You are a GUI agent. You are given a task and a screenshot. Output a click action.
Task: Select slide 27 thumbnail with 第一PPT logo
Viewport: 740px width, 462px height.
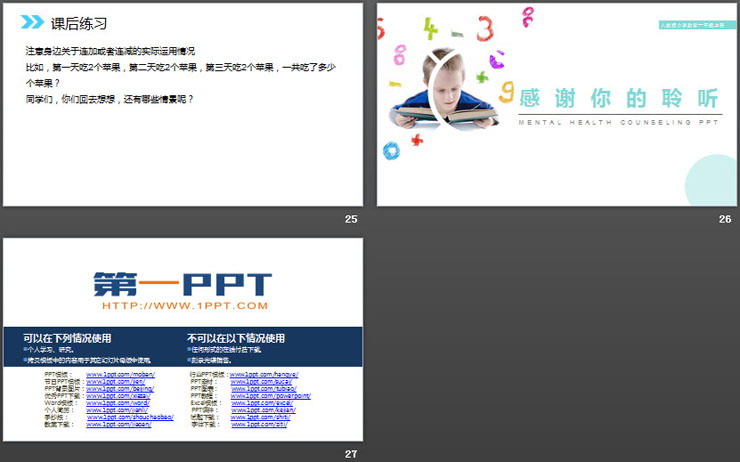pos(183,339)
